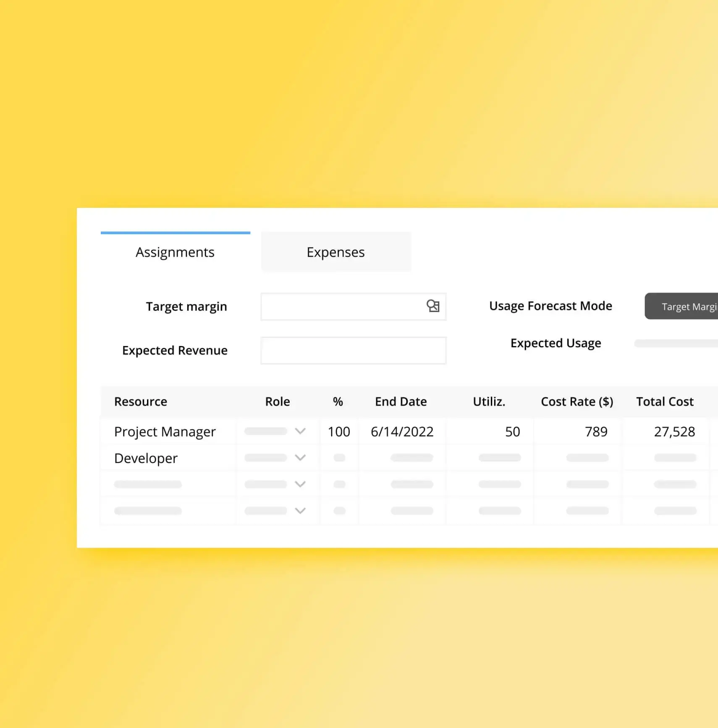Viewport: 718px width, 728px height.
Task: Open the Role dropdown for Project Manager
Action: tap(300, 431)
